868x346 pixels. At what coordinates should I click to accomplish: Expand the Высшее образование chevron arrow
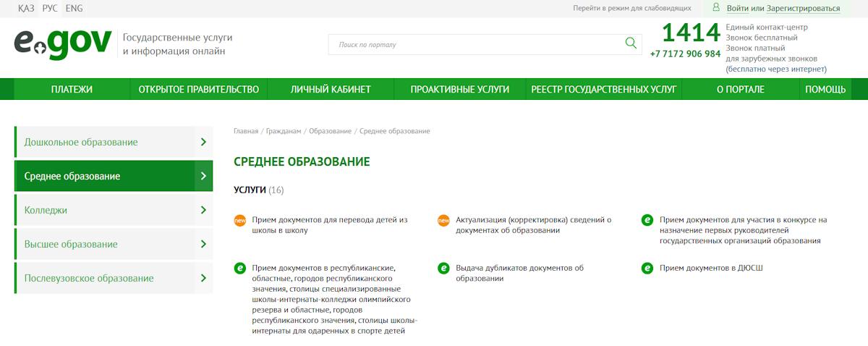(x=204, y=244)
